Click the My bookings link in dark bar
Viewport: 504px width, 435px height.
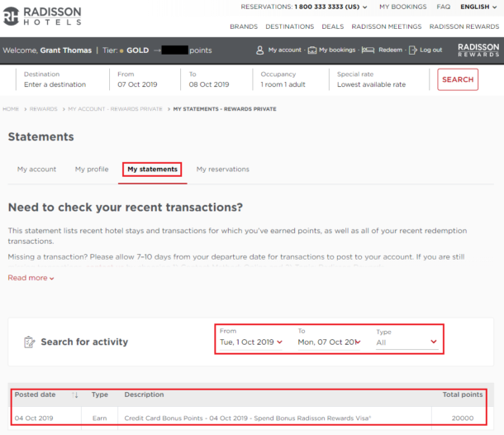pos(337,50)
